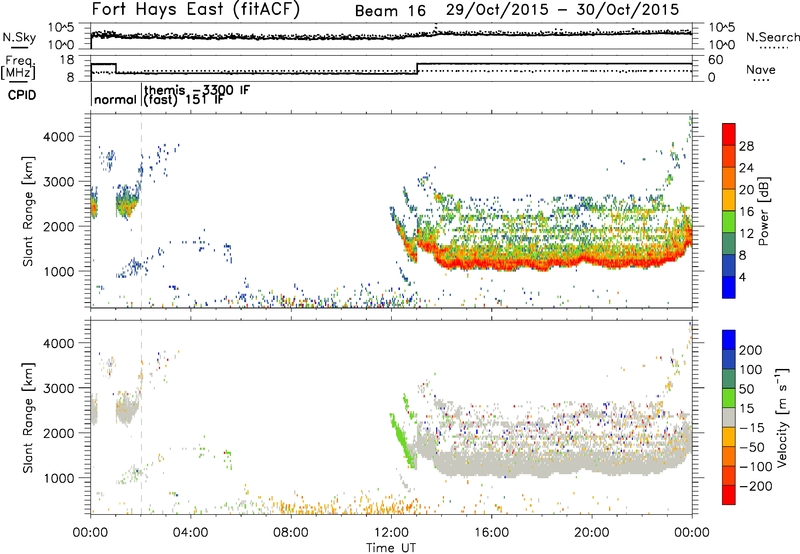
Task: Click the dashed CPID change line in power panel
Action: pos(141,211)
